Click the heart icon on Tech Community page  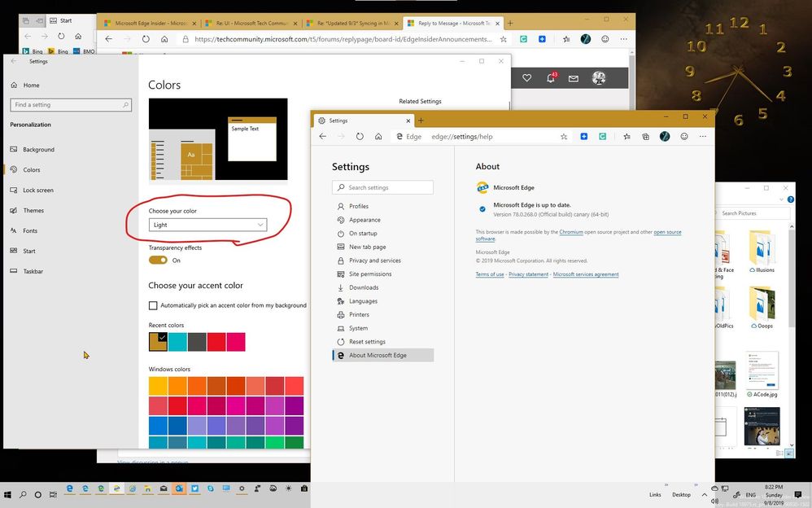click(x=526, y=78)
